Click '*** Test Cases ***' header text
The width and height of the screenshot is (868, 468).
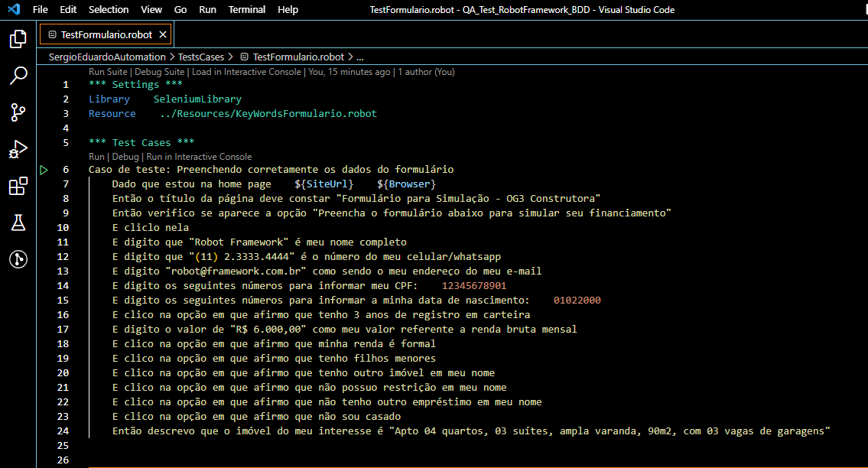[x=141, y=143]
